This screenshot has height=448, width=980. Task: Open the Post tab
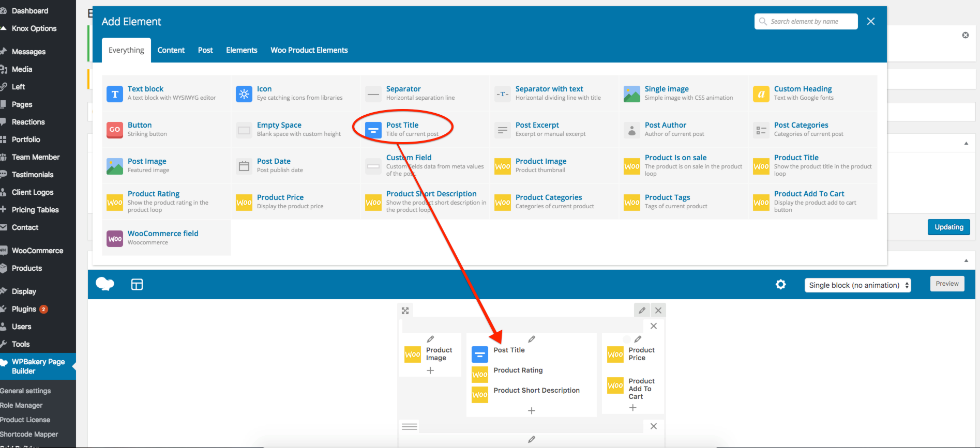(205, 50)
